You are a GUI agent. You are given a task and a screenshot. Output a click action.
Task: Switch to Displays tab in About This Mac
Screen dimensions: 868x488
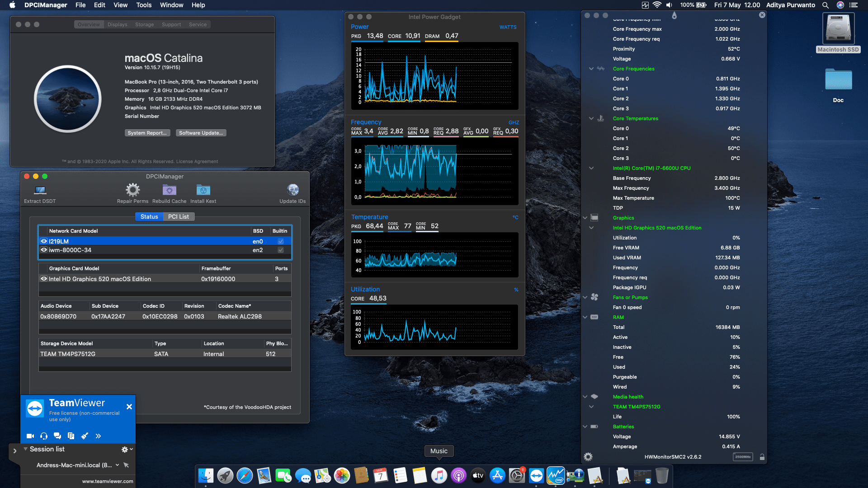117,24
